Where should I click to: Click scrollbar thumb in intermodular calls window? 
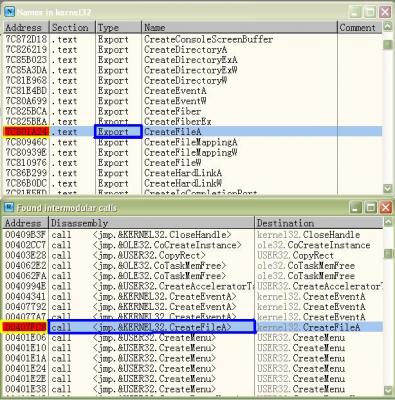pyautogui.click(x=388, y=253)
